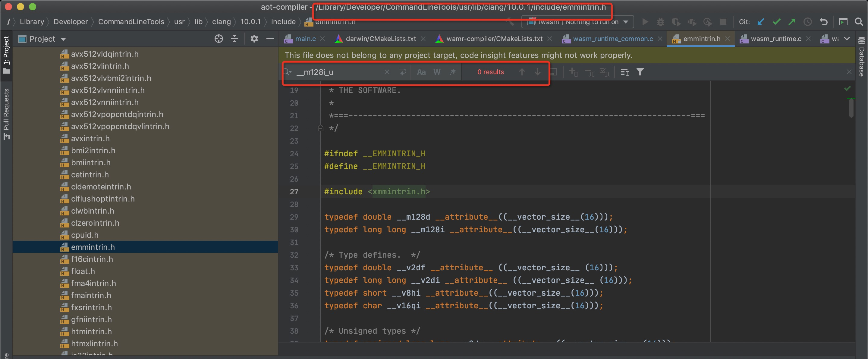Open the Project panel settings gear
Viewport: 868px width, 359px height.
(254, 39)
